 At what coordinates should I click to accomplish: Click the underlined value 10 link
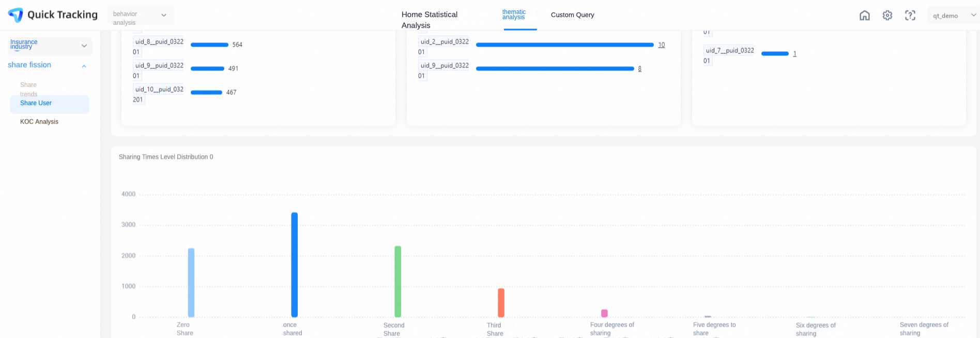[x=661, y=45]
